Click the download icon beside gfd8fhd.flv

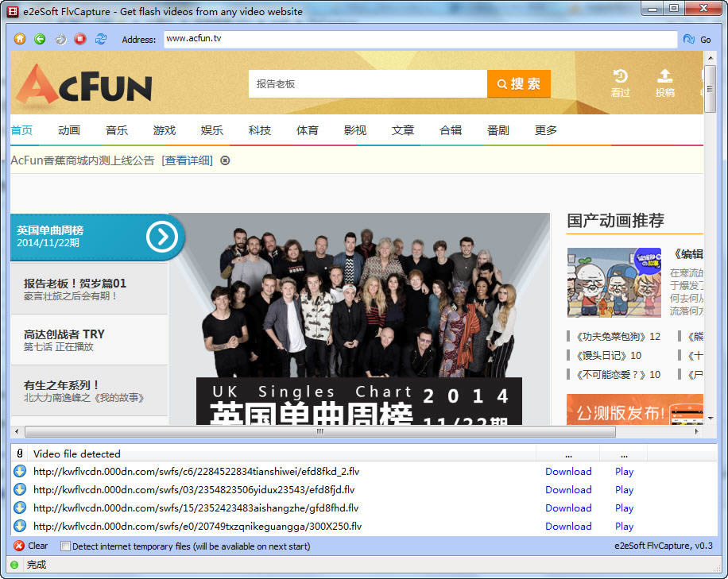pyautogui.click(x=20, y=508)
